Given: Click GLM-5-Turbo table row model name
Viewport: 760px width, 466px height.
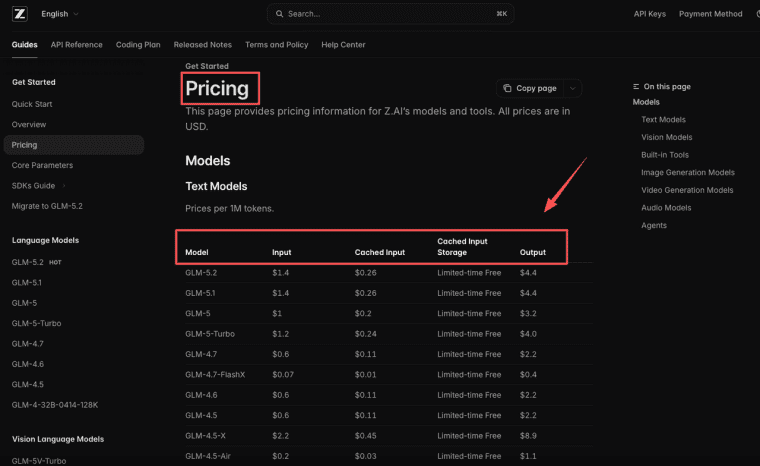Looking at the screenshot, I should pyautogui.click(x=210, y=334).
